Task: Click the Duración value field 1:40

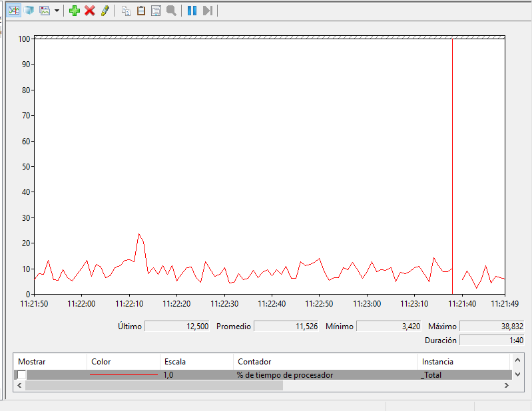Action: (x=492, y=341)
